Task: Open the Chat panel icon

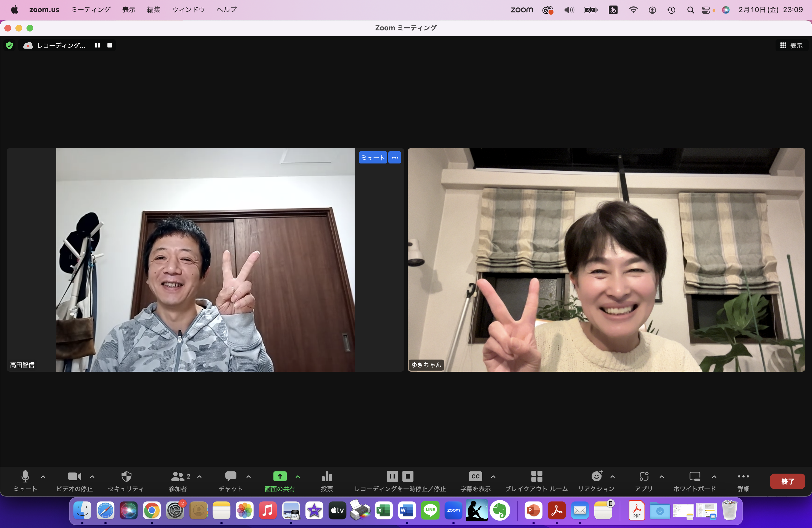Action: pyautogui.click(x=231, y=476)
